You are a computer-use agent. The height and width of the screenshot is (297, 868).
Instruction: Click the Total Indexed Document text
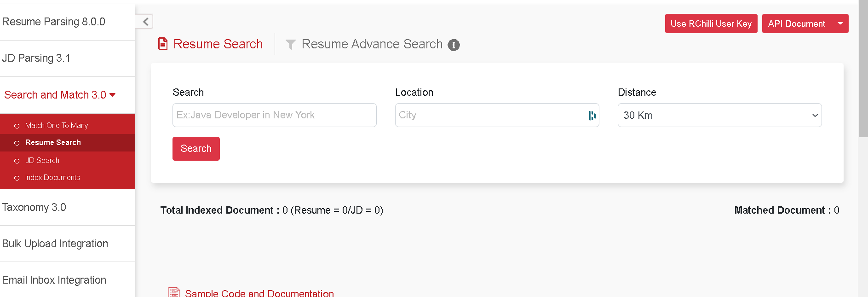point(272,210)
